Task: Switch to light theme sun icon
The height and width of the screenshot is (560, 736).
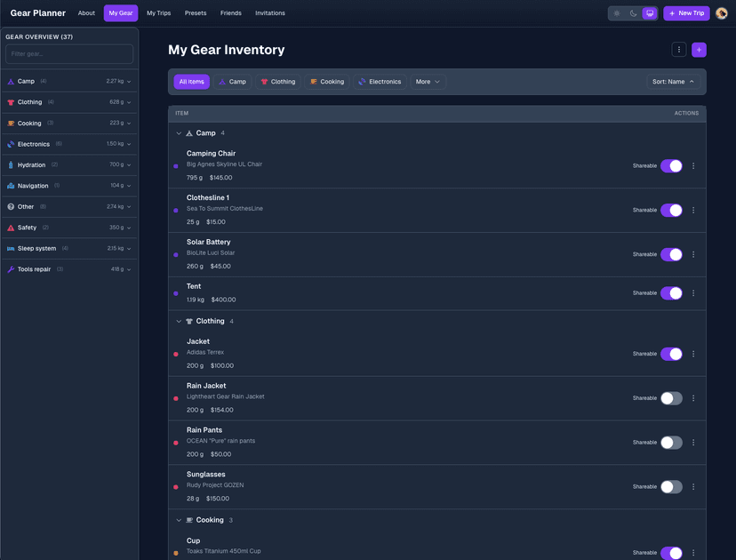Action: [x=617, y=13]
